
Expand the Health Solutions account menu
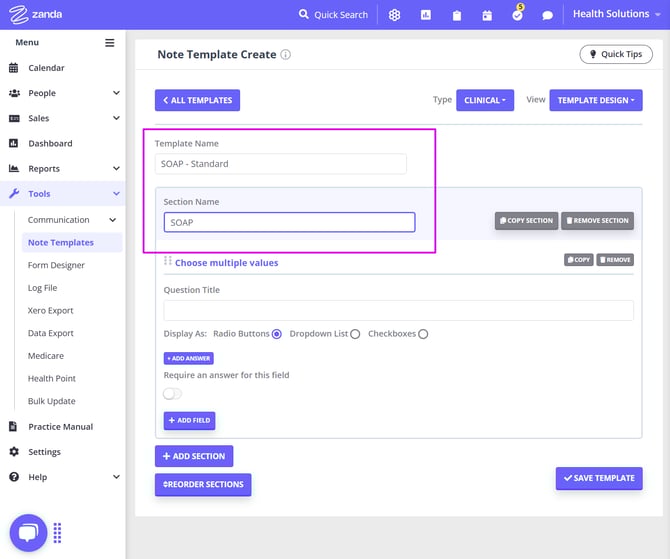(617, 14)
